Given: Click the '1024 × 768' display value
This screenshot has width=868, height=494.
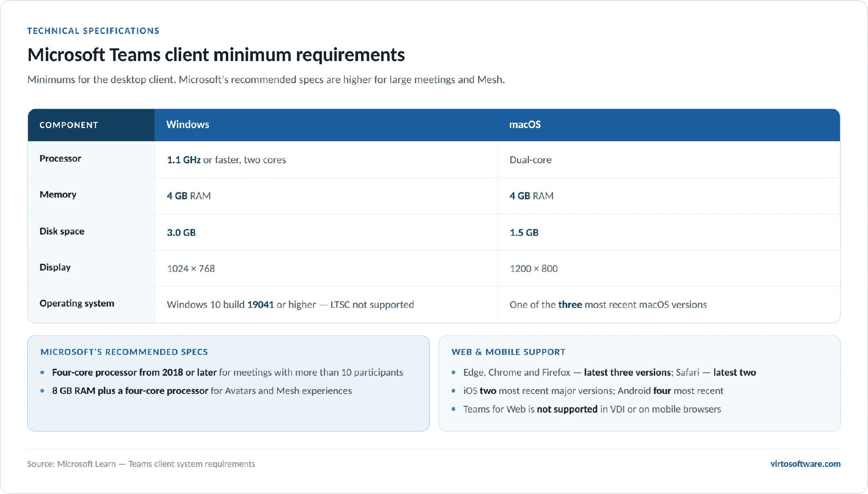Looking at the screenshot, I should coord(191,268).
